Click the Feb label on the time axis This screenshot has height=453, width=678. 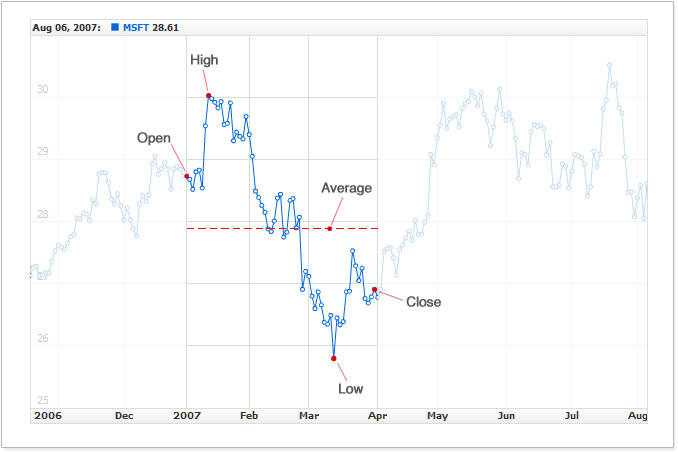[249, 414]
